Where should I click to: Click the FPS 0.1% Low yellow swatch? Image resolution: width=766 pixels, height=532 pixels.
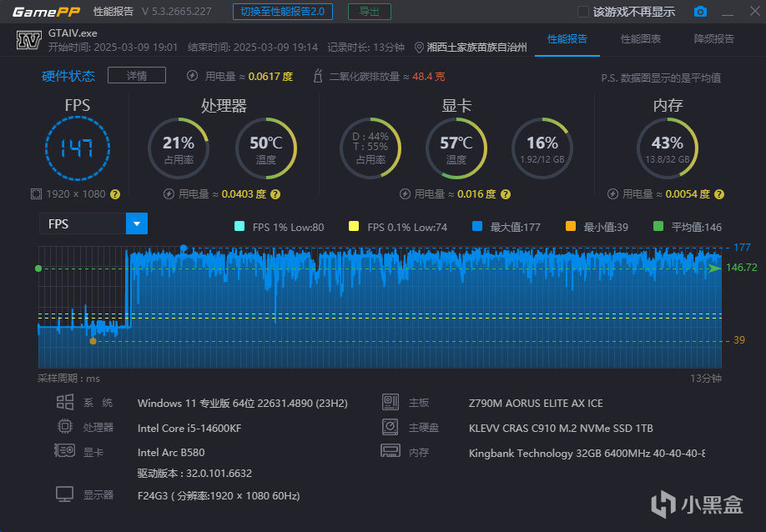coord(354,226)
